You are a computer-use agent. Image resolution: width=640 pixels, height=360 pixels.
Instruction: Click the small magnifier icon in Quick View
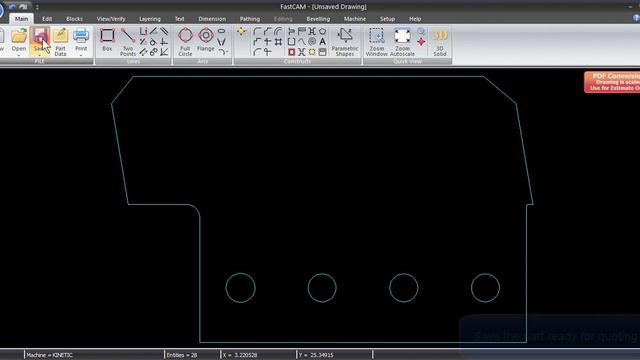pyautogui.click(x=421, y=31)
